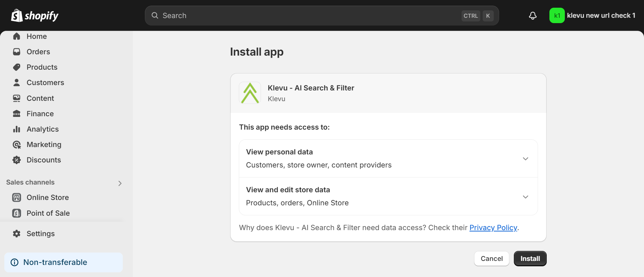Expand View and edit store data
Viewport: 644px width, 277px height.
tap(388, 196)
